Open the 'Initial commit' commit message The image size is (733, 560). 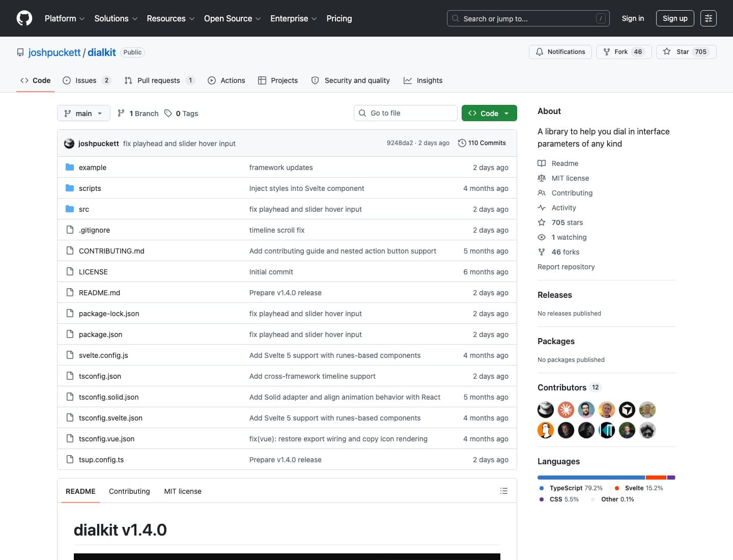(271, 272)
